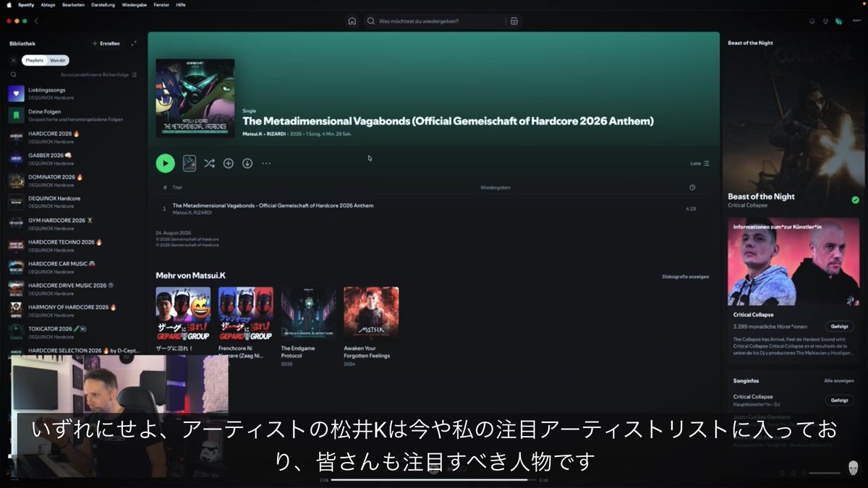
Task: Search within the Bibliothek
Action: point(13,74)
